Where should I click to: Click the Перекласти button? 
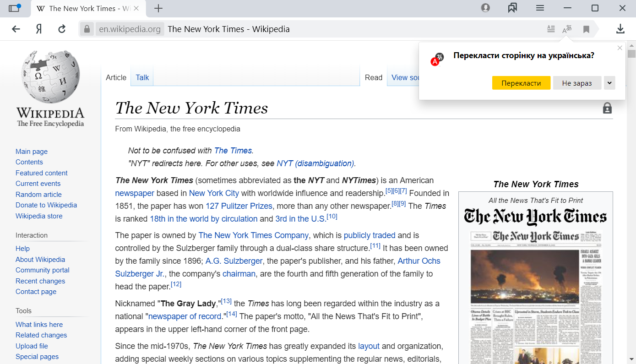pyautogui.click(x=521, y=83)
